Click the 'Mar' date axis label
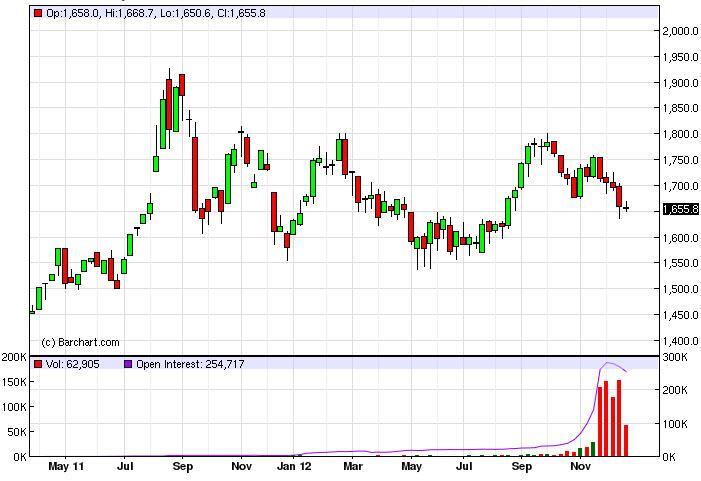 pyautogui.click(x=353, y=466)
